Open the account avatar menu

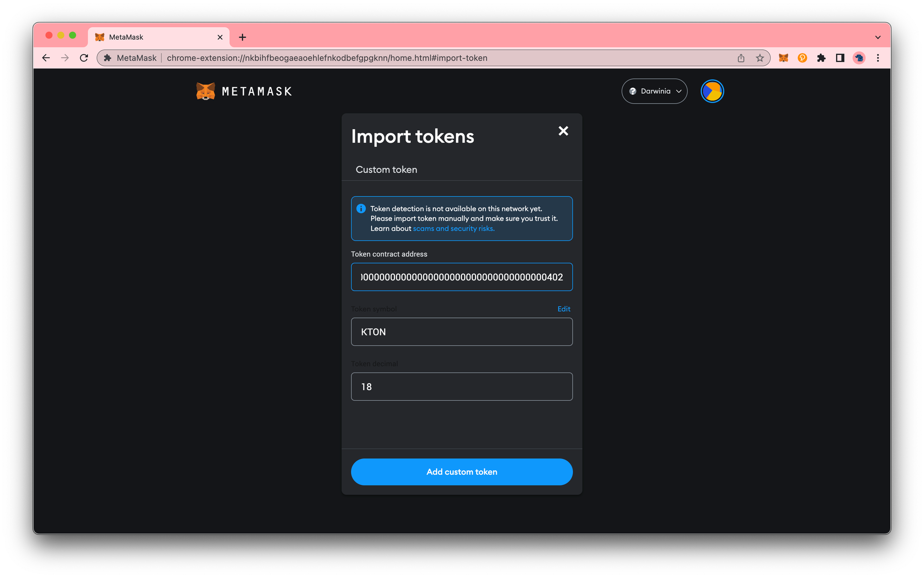712,91
